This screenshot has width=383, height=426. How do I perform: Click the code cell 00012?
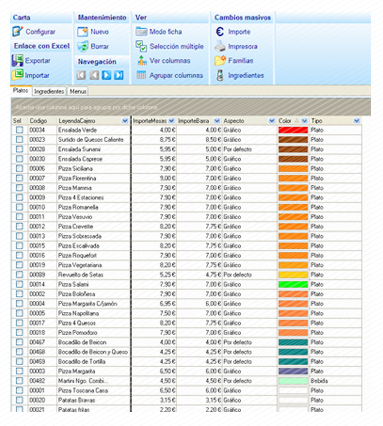tap(42, 226)
